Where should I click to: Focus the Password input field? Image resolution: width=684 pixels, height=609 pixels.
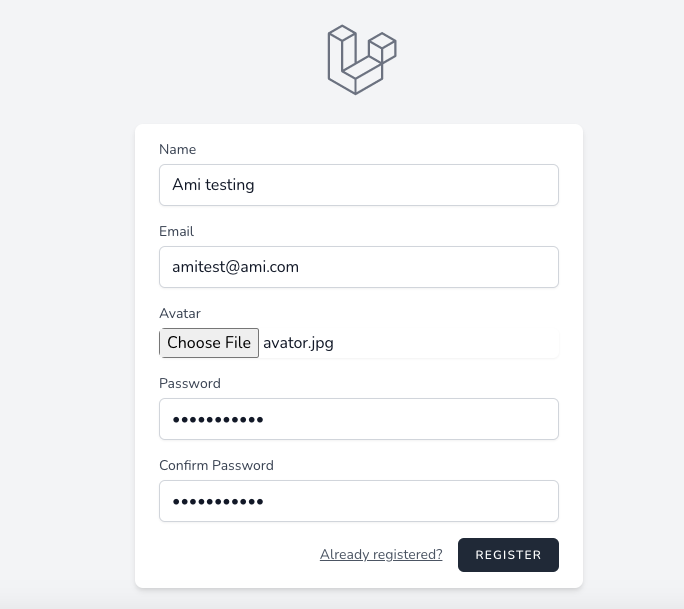tap(359, 419)
